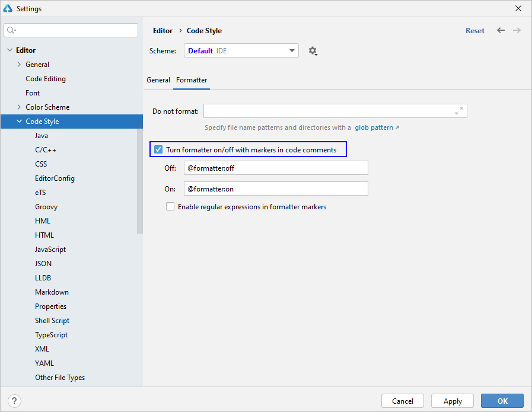Toggle formatter on/off markers checkbox
This screenshot has width=532, height=412.
pos(158,149)
